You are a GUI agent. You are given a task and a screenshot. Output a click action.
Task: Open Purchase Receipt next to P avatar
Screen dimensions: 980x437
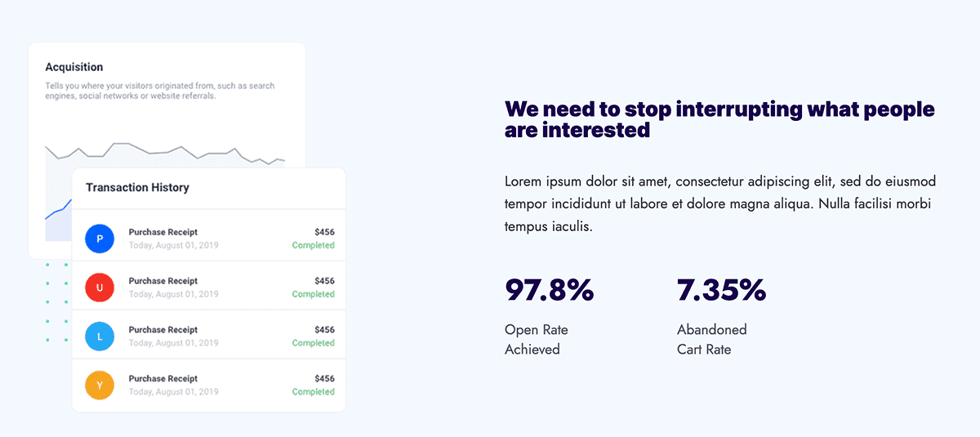[163, 233]
